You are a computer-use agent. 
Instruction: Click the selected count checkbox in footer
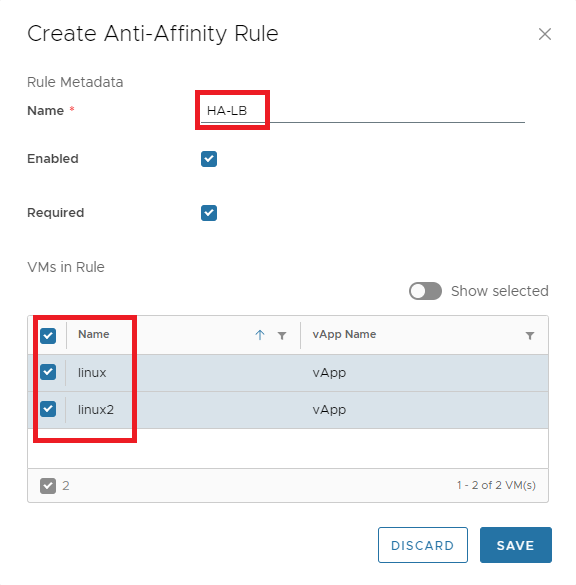point(48,486)
